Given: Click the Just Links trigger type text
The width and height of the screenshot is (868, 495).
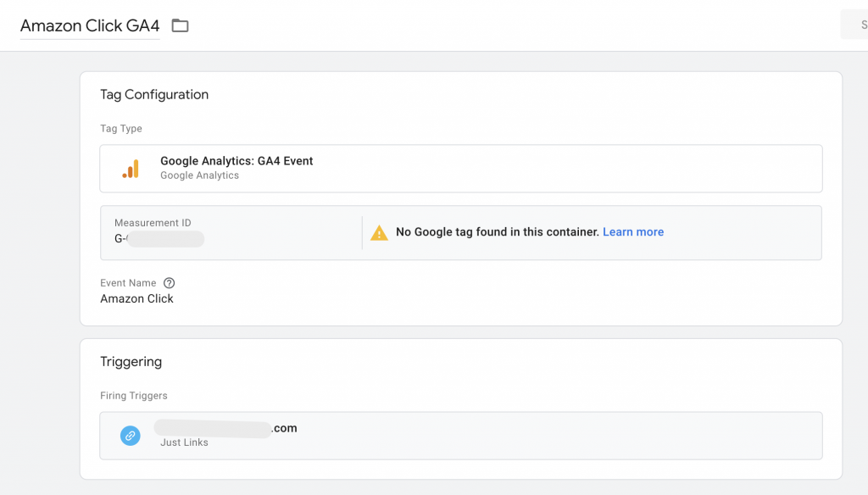Looking at the screenshot, I should pyautogui.click(x=184, y=442).
